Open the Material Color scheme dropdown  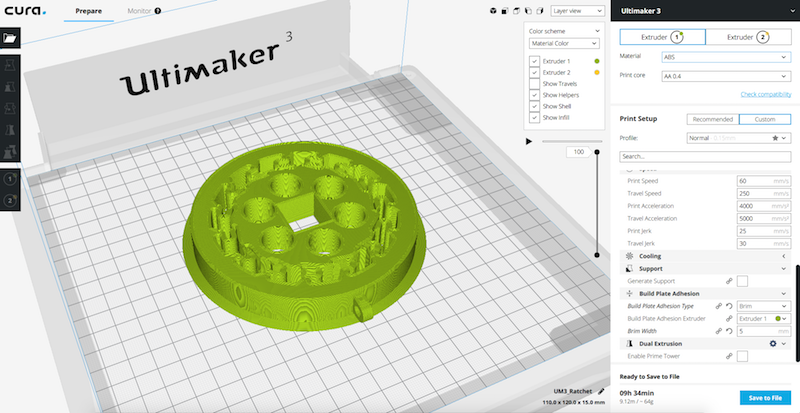tap(564, 44)
